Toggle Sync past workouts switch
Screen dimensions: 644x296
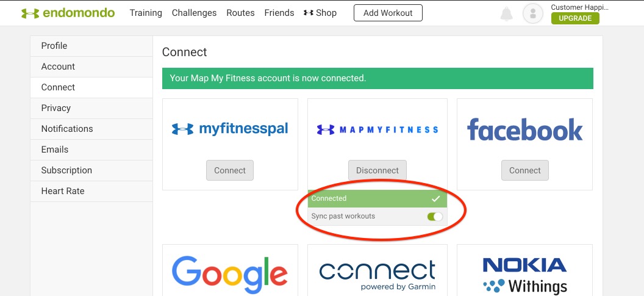click(435, 216)
